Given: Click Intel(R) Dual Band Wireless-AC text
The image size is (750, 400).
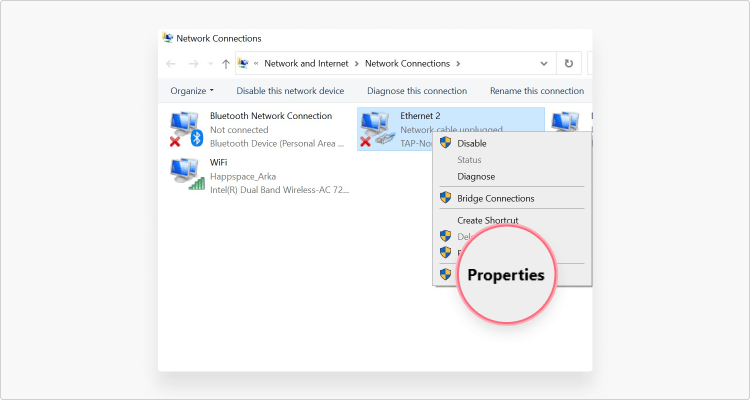Looking at the screenshot, I should pyautogui.click(x=280, y=190).
